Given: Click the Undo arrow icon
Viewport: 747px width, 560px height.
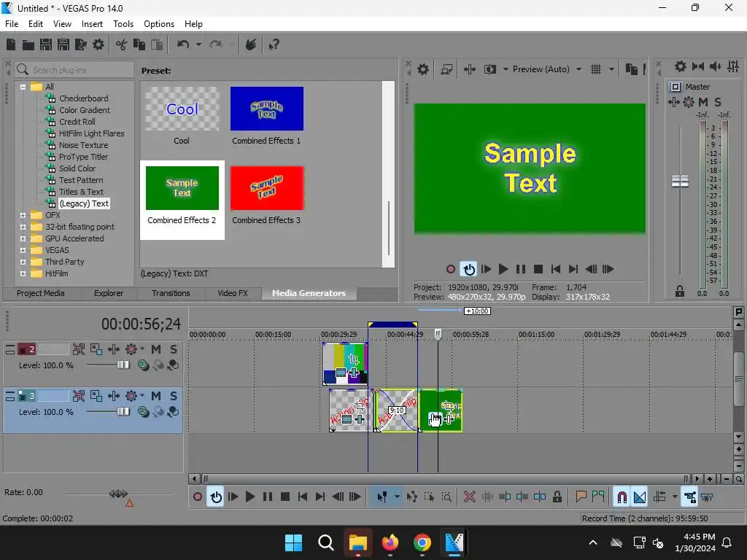Looking at the screenshot, I should [x=183, y=44].
